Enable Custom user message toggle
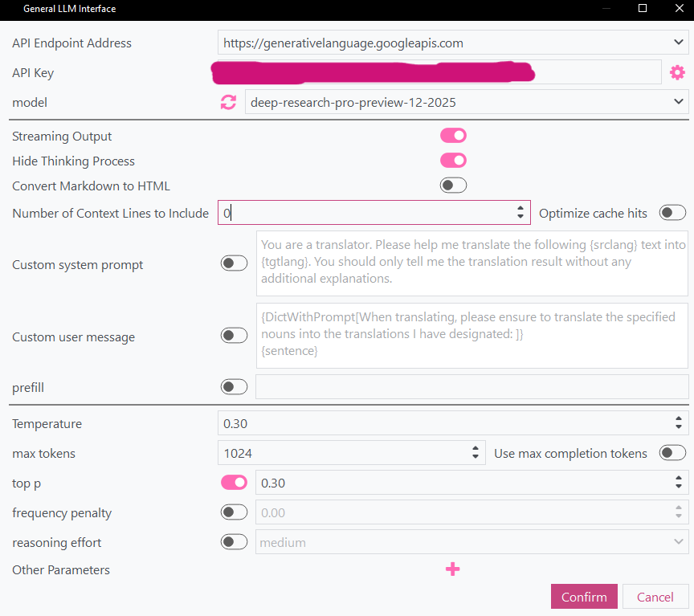This screenshot has width=694, height=616. point(234,336)
